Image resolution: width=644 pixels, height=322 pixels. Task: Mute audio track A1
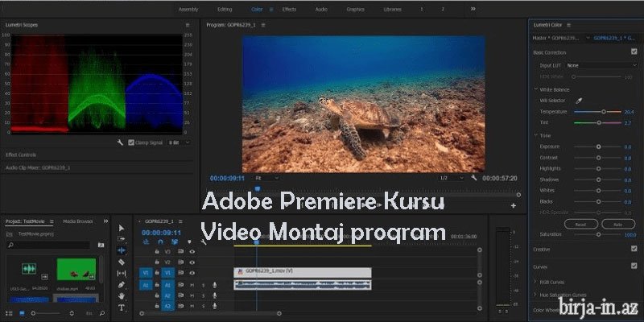pos(192,285)
